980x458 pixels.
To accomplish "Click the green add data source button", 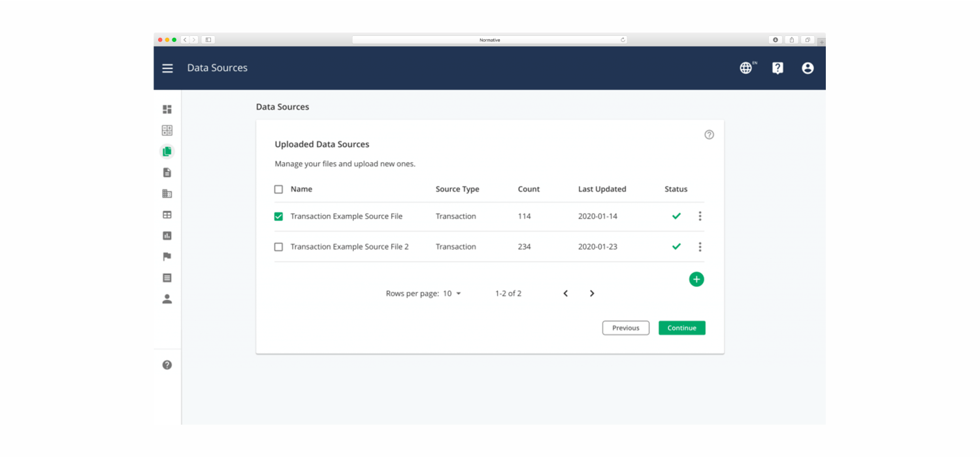I will (x=696, y=280).
